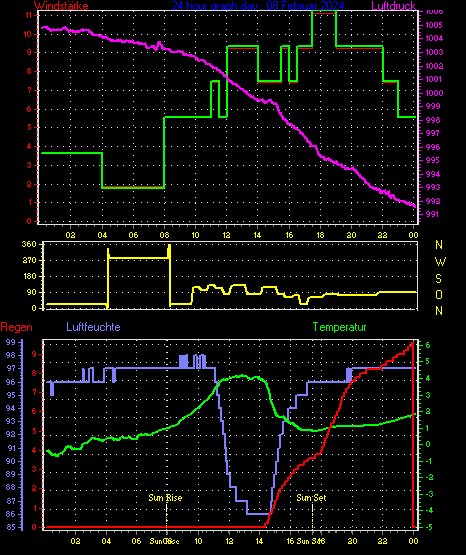This screenshot has width=466, height=555.
Task: Click the W compass letter
Action: click(440, 262)
